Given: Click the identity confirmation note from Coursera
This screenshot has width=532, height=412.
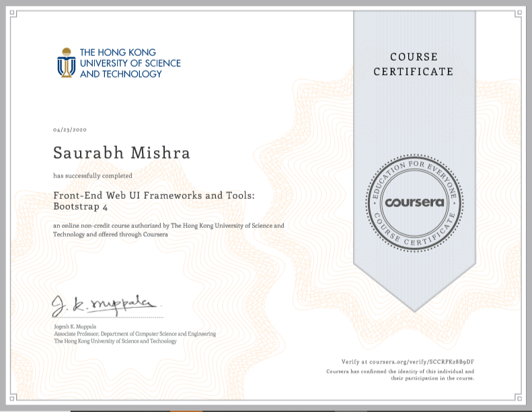Looking at the screenshot, I should pos(400,375).
